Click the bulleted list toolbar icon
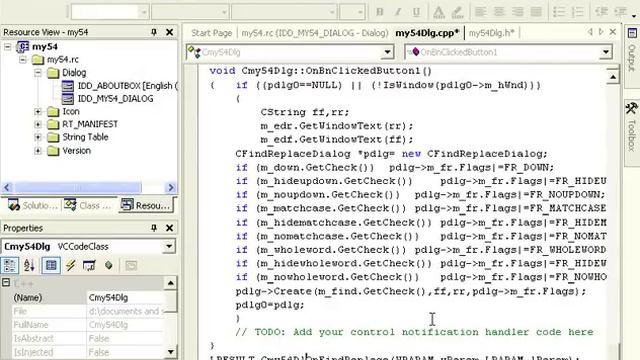The width and height of the screenshot is (640, 360). [559, 12]
